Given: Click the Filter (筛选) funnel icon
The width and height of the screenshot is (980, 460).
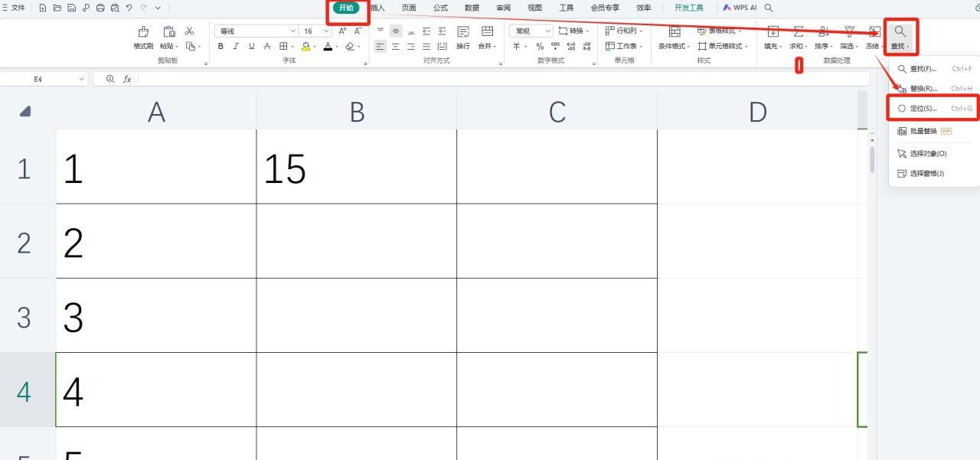Looking at the screenshot, I should [849, 31].
